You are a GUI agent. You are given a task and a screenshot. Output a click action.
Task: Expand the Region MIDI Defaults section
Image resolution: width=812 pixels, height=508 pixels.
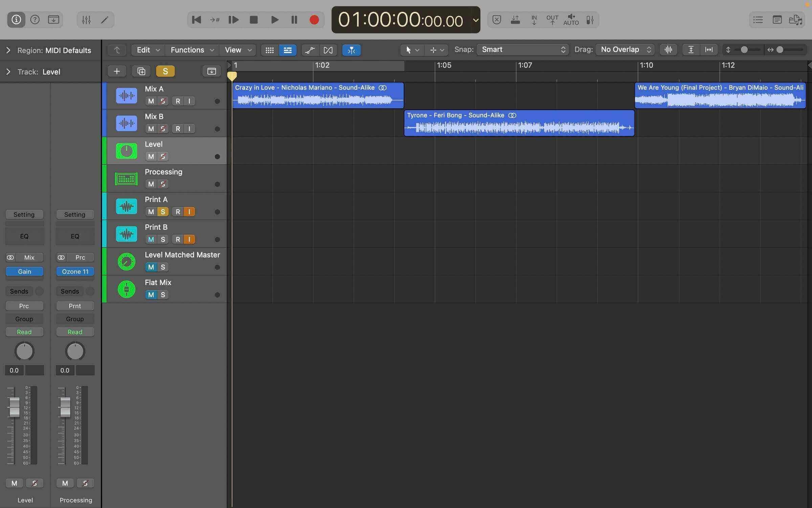8,50
